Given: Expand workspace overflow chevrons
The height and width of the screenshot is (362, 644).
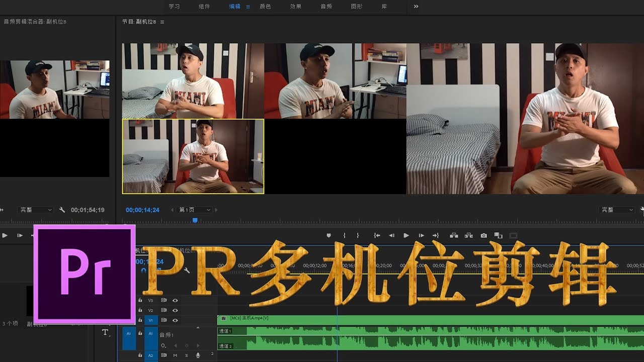Looking at the screenshot, I should tap(416, 7).
